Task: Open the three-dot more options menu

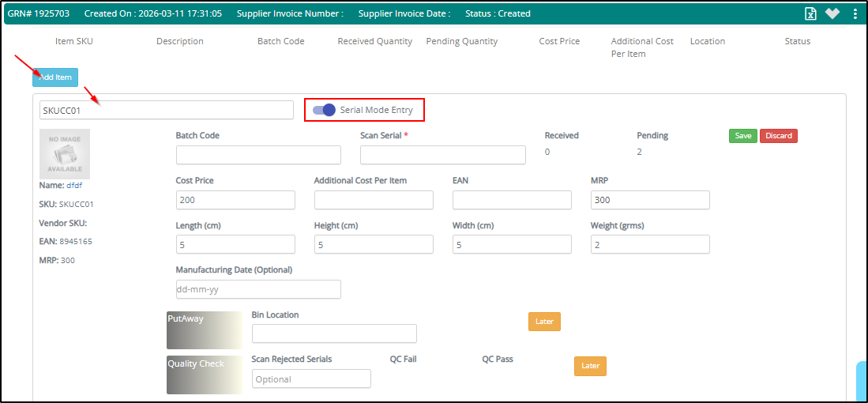Action: click(855, 13)
